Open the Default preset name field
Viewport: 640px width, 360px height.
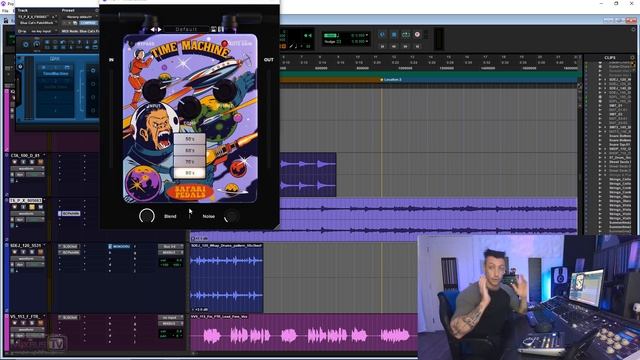pos(186,29)
